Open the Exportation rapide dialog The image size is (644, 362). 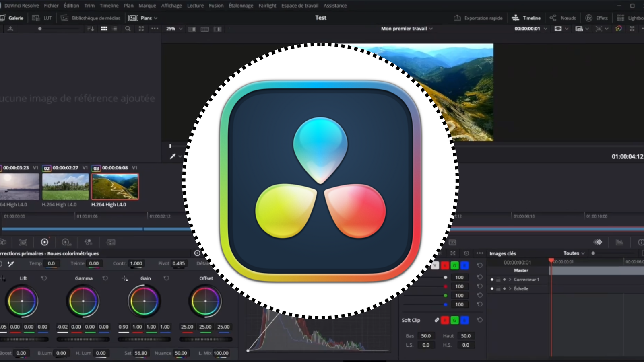[478, 18]
